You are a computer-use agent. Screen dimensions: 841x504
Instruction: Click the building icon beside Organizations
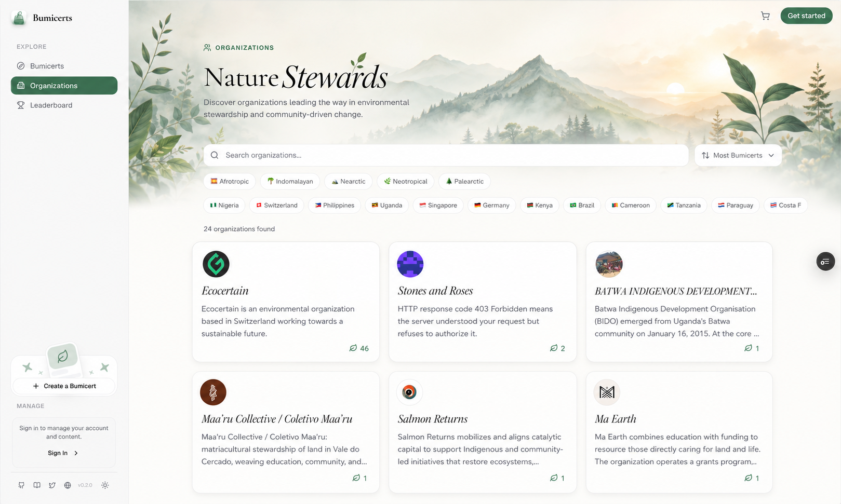(x=21, y=86)
